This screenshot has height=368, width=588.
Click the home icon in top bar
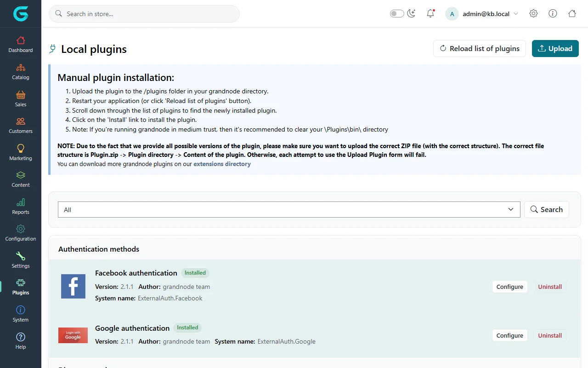pos(572,14)
